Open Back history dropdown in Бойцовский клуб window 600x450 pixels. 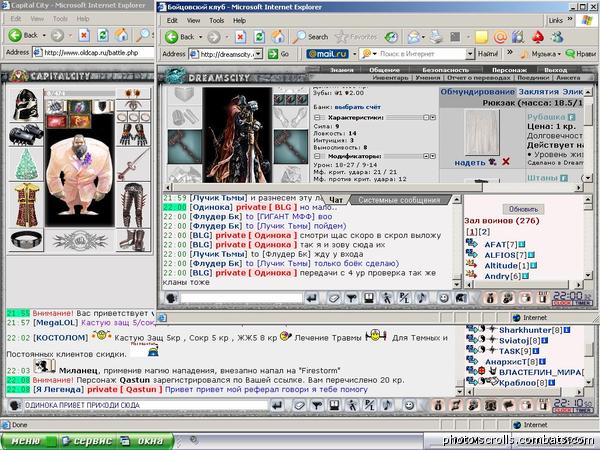pyautogui.click(x=201, y=37)
